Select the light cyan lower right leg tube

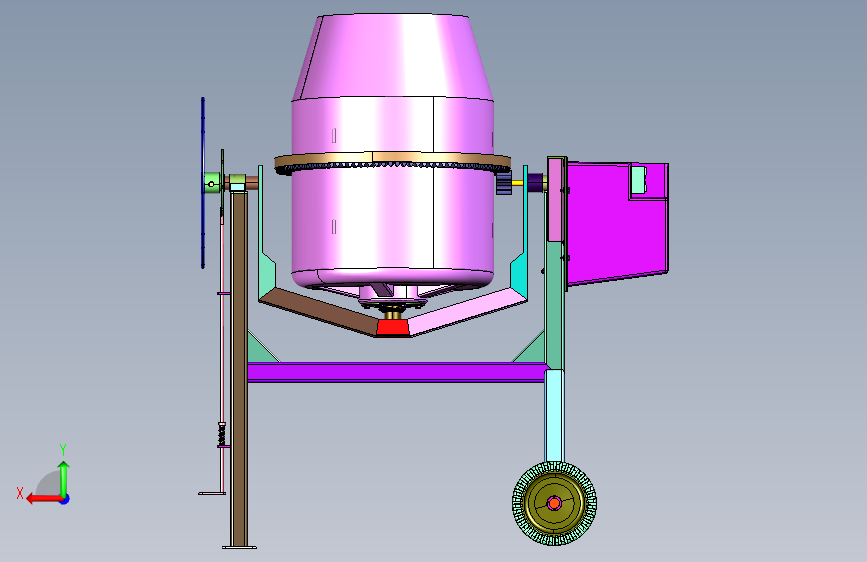[x=554, y=416]
